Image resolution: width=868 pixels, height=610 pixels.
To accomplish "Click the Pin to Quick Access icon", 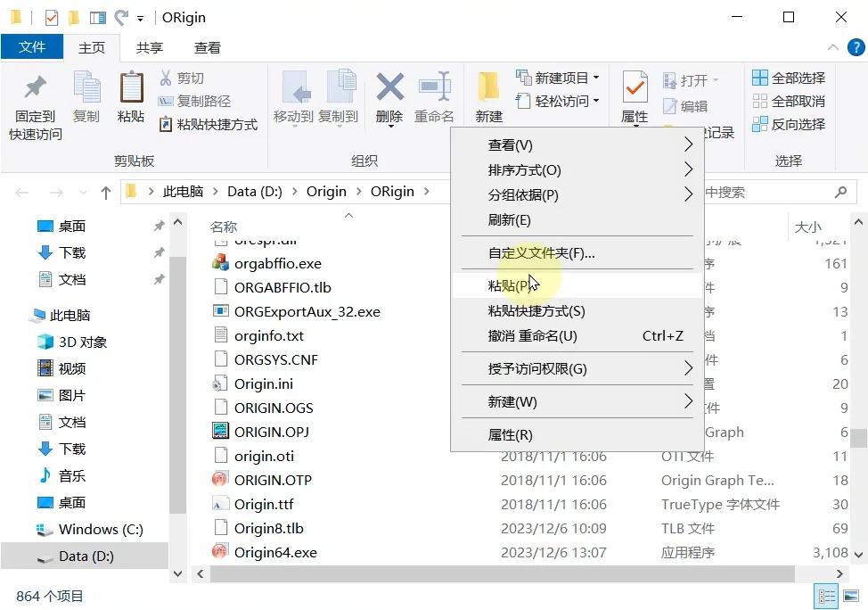I will click(35, 88).
